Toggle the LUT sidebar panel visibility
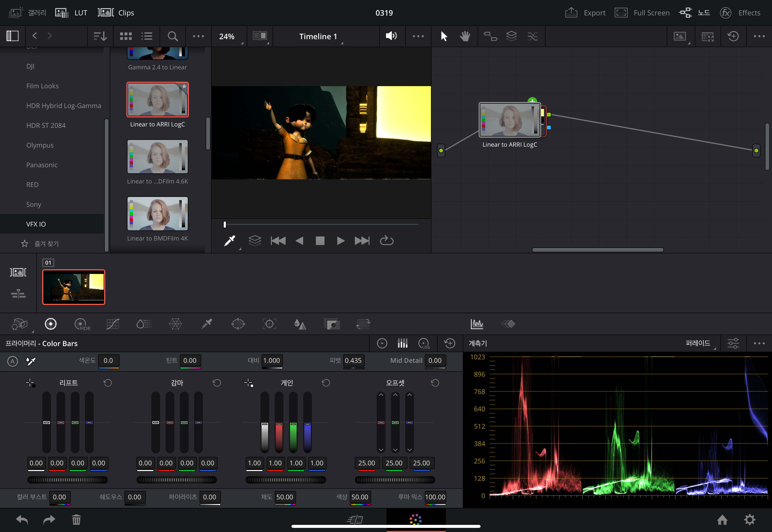The height and width of the screenshot is (532, 772). click(13, 36)
